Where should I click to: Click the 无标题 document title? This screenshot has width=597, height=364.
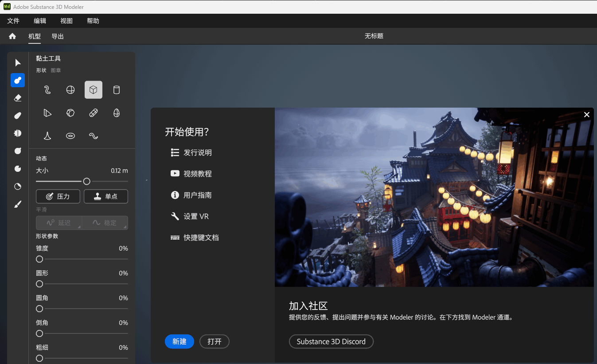(374, 36)
